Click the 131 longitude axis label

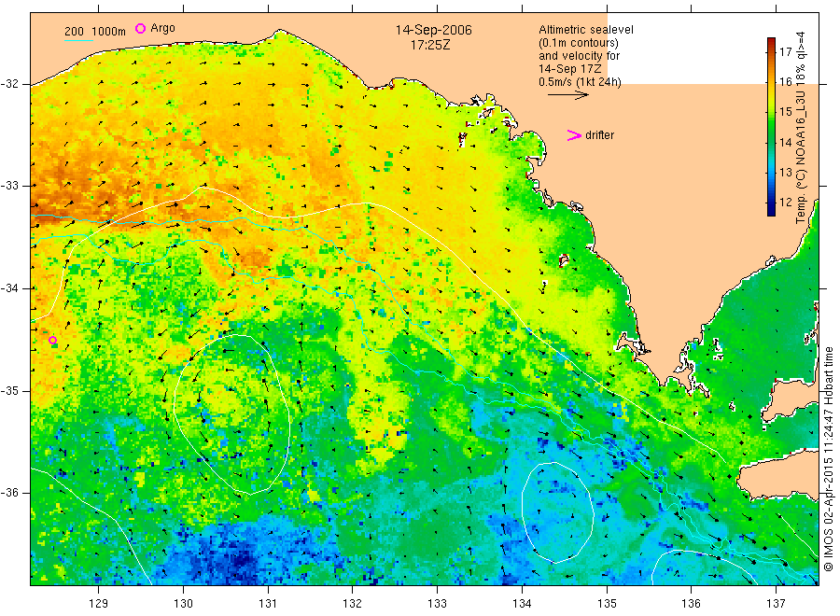tap(268, 604)
